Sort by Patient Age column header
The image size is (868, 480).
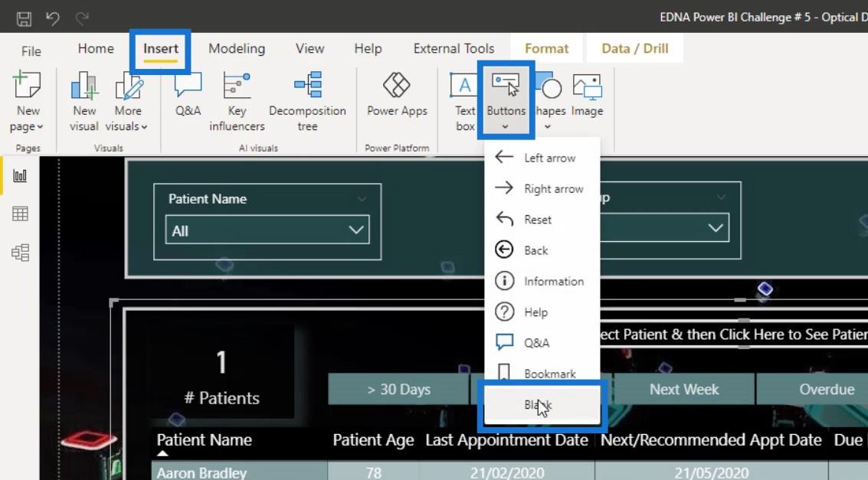[x=373, y=440]
